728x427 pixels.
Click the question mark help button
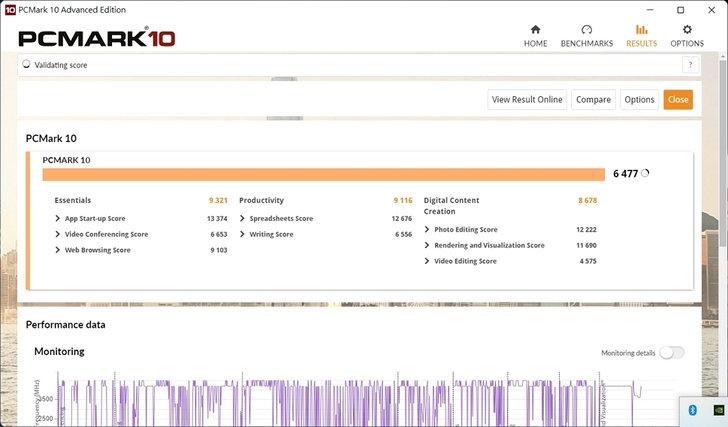[690, 65]
